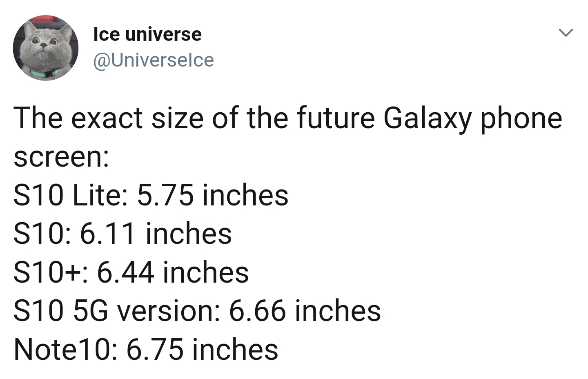The height and width of the screenshot is (379, 588).
Task: Click the word "screen:" in the tweet
Action: [61, 156]
